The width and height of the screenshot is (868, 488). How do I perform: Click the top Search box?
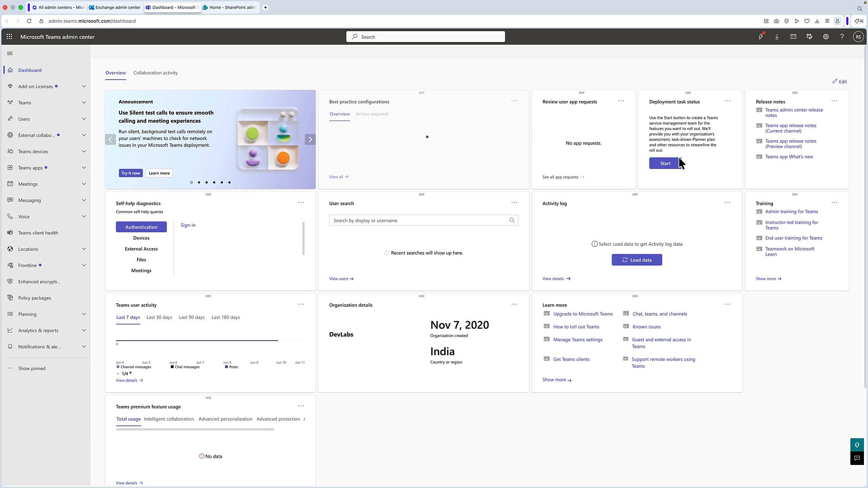tap(425, 37)
